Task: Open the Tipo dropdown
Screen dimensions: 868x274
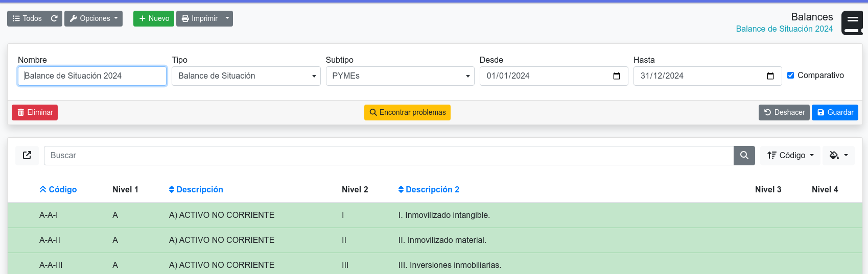Action: point(246,76)
